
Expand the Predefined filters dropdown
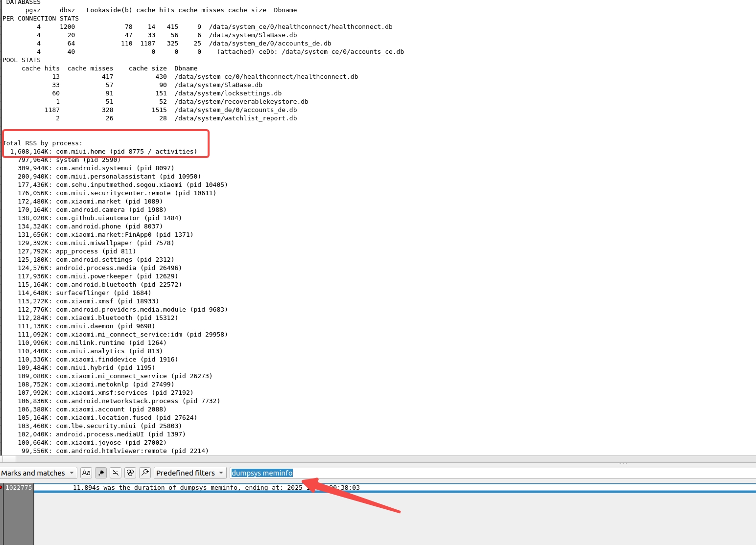[190, 473]
